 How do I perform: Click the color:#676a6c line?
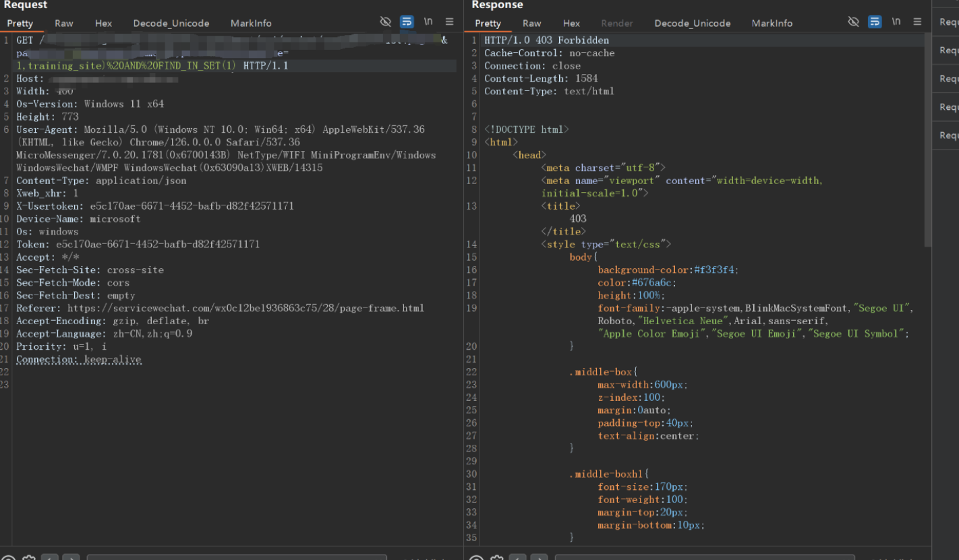tap(637, 283)
